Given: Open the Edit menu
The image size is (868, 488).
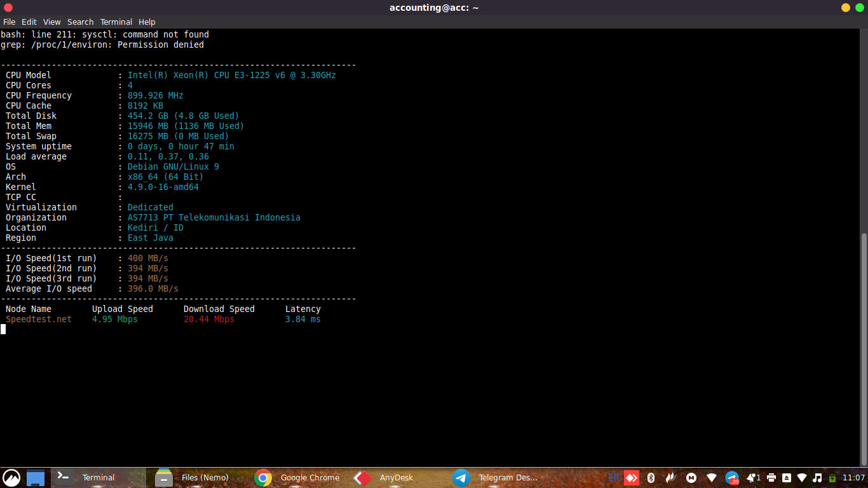Looking at the screenshot, I should coord(29,22).
